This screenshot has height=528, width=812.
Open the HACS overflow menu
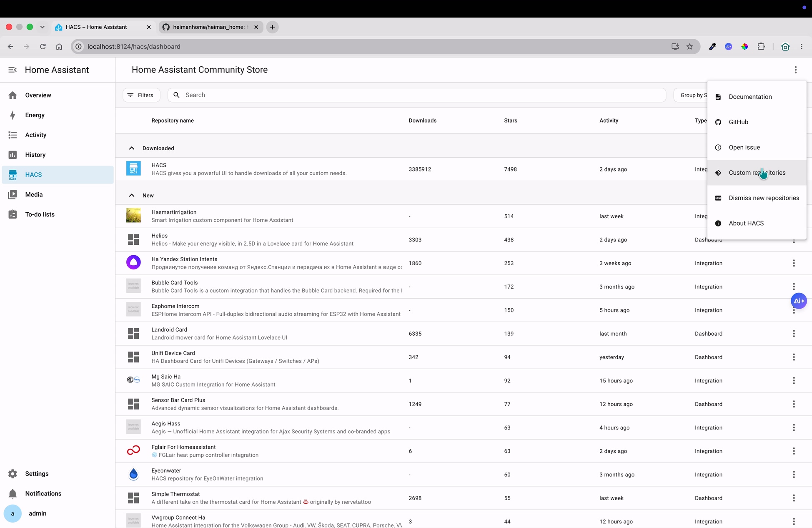pyautogui.click(x=796, y=70)
